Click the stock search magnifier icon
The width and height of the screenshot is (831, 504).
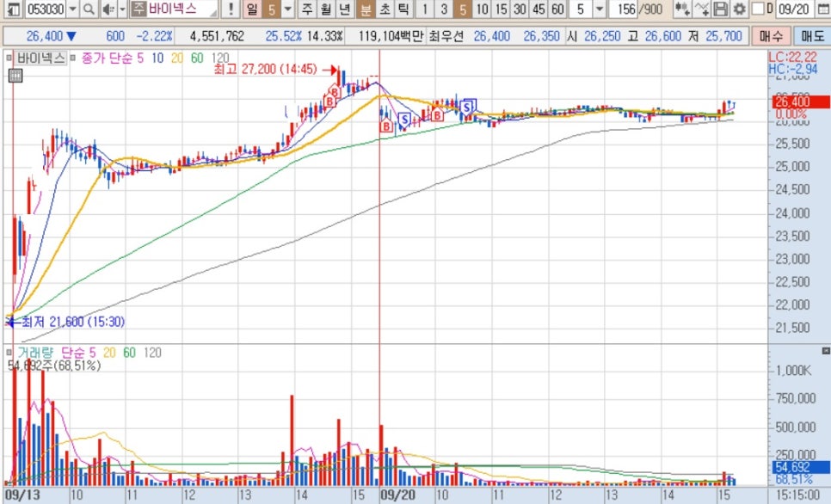point(89,9)
